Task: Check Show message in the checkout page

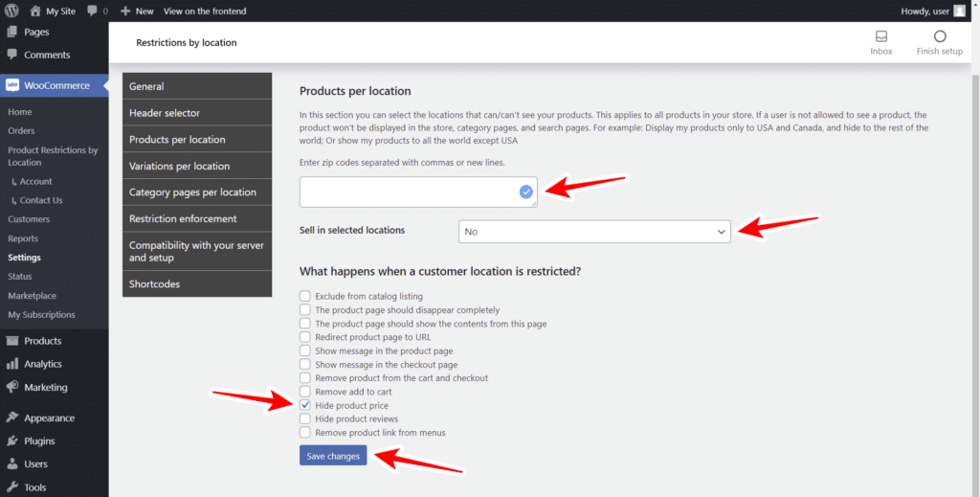Action: pos(305,364)
